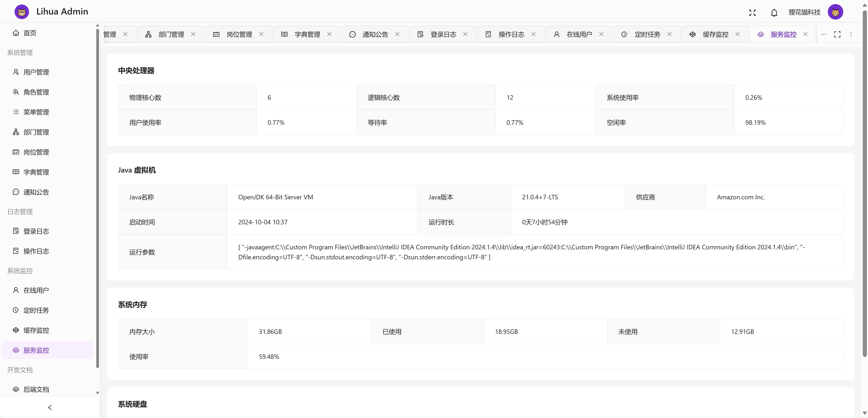Close the 在线用户 tab

click(x=601, y=34)
